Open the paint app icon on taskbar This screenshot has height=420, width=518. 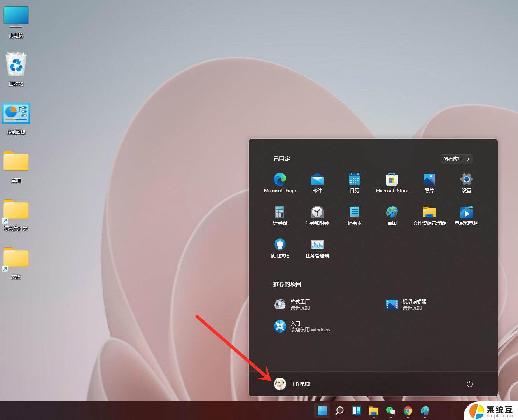pos(425,411)
